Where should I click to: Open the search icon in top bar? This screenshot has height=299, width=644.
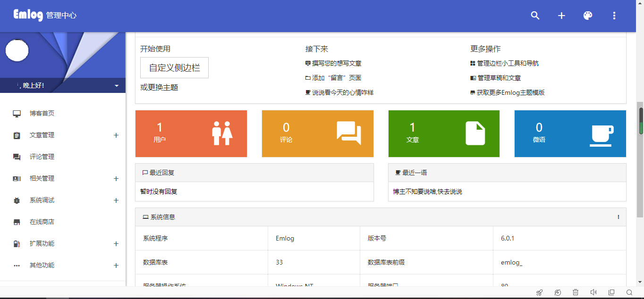point(535,16)
